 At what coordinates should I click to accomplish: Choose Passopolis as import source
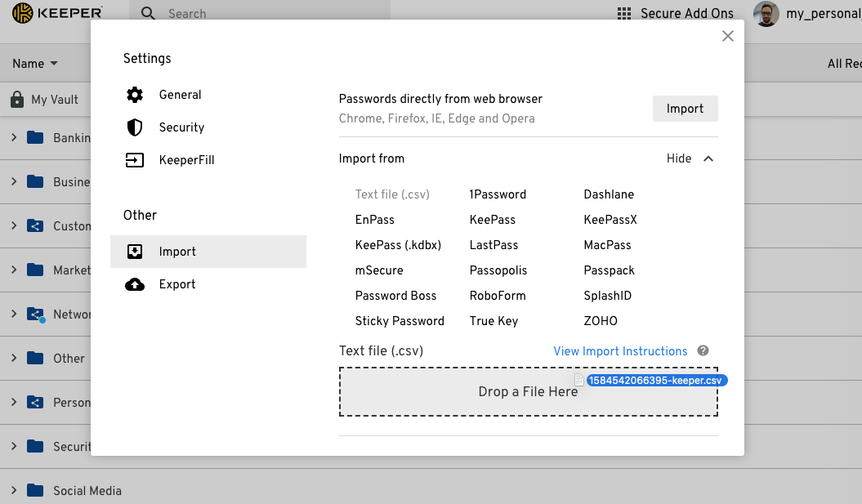[498, 270]
